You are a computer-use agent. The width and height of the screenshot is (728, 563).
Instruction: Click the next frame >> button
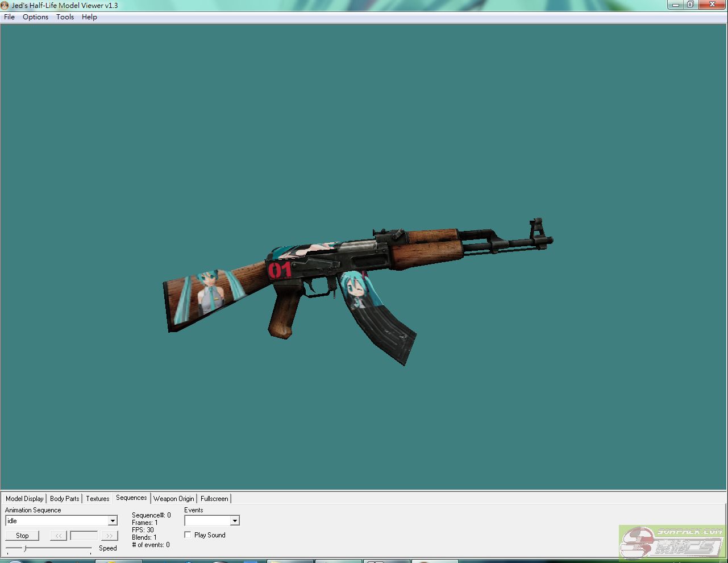(109, 536)
